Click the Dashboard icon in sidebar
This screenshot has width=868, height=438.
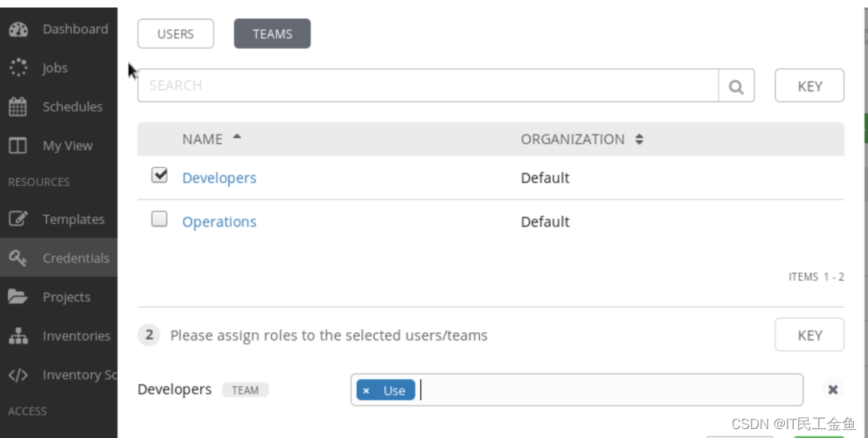click(18, 29)
